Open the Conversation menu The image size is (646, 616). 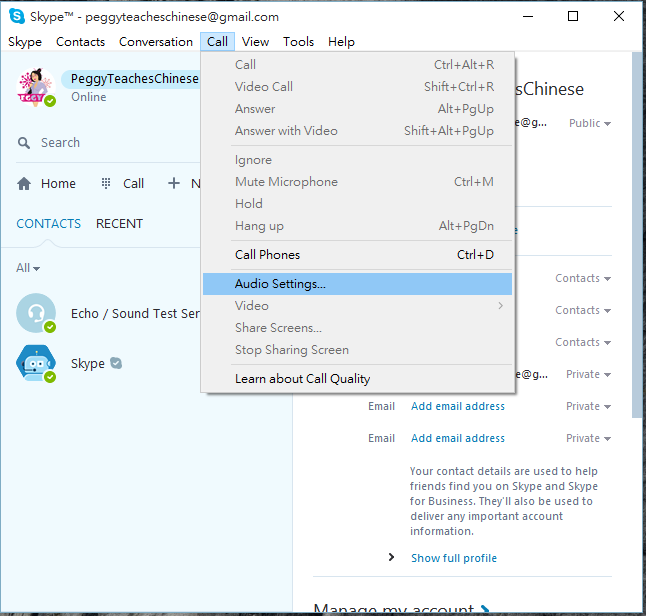[156, 42]
